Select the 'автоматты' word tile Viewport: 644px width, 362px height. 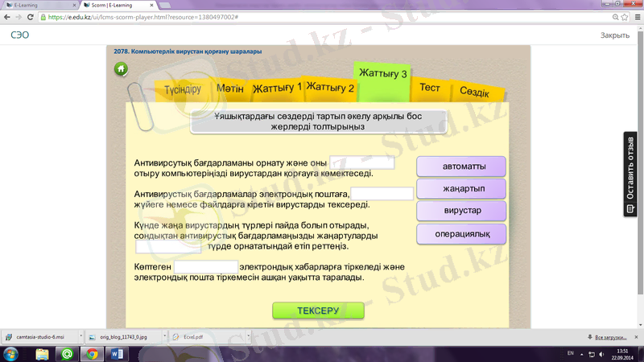pos(461,167)
